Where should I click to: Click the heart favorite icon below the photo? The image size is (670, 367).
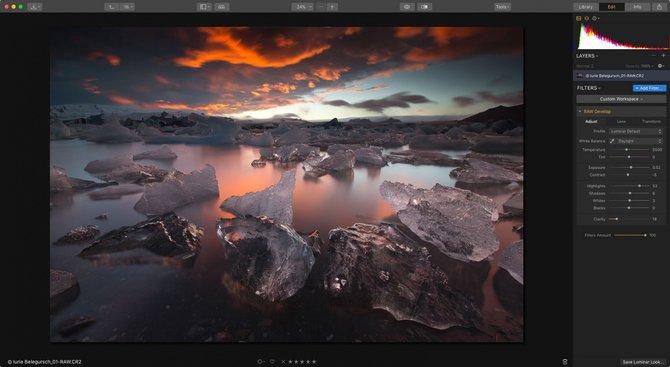coord(272,362)
